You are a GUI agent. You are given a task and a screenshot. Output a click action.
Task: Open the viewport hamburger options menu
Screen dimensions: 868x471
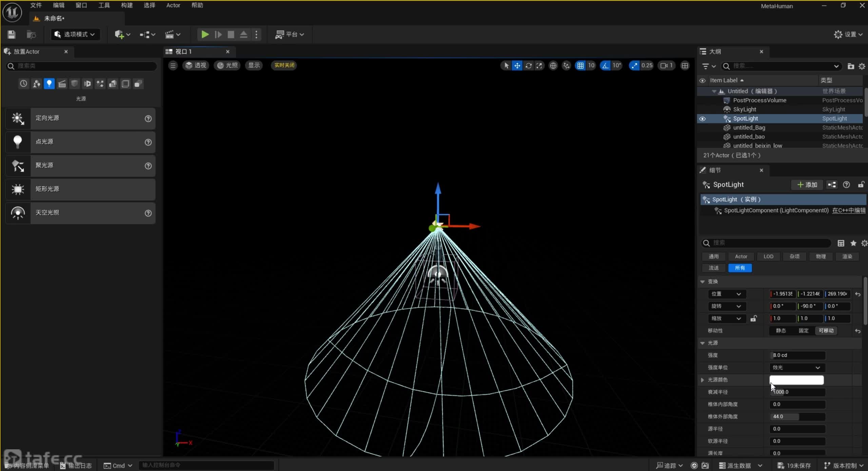click(173, 65)
